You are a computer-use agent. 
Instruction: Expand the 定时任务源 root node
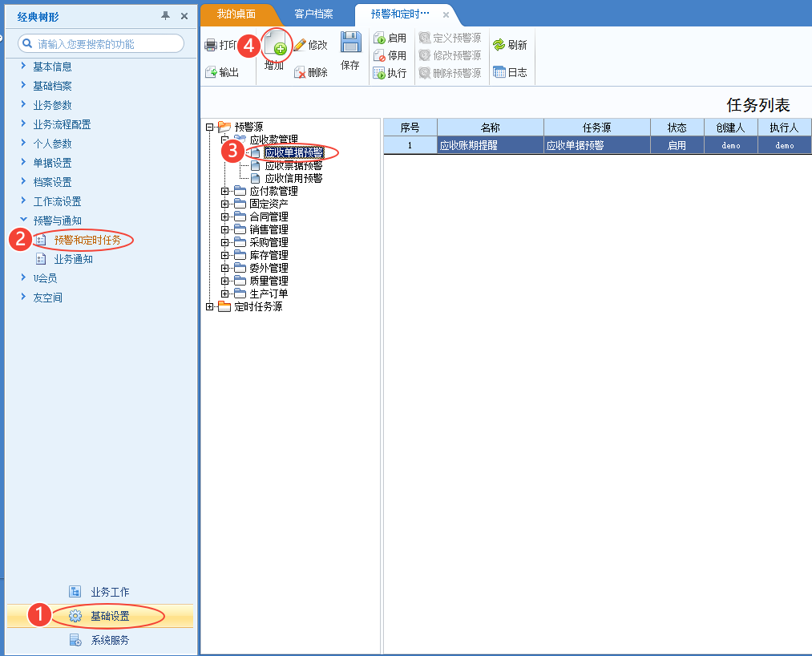click(209, 306)
